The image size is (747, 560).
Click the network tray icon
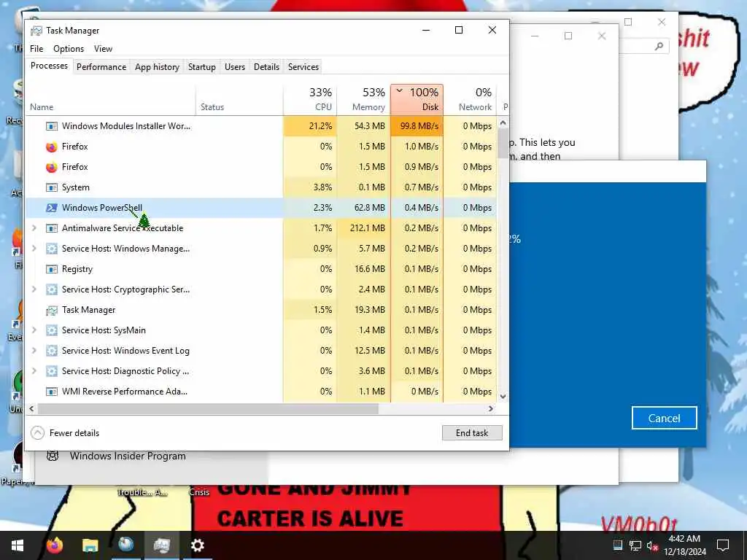[635, 545]
